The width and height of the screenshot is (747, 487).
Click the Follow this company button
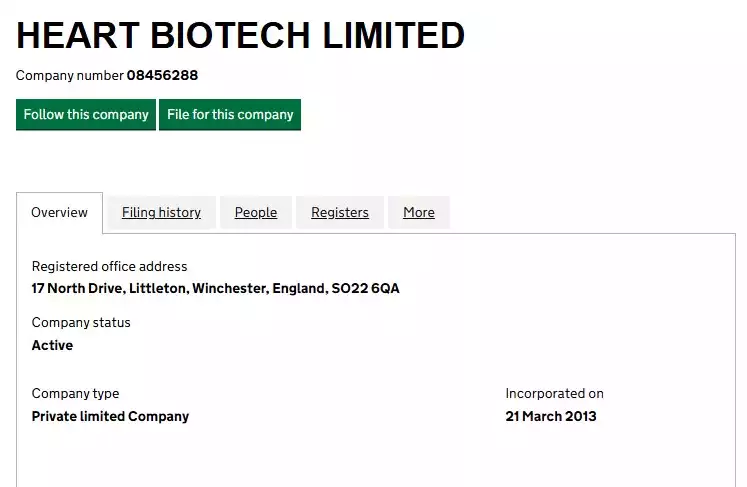[86, 114]
